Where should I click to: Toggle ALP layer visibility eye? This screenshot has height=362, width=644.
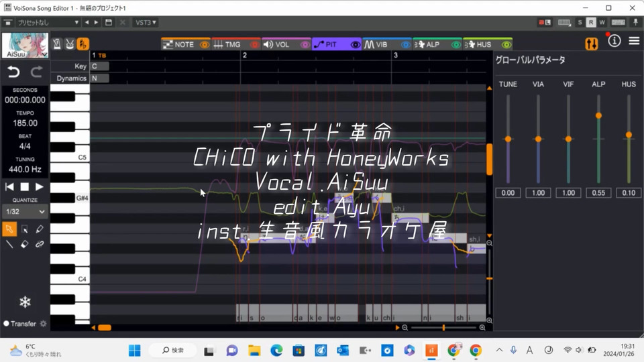(x=456, y=44)
